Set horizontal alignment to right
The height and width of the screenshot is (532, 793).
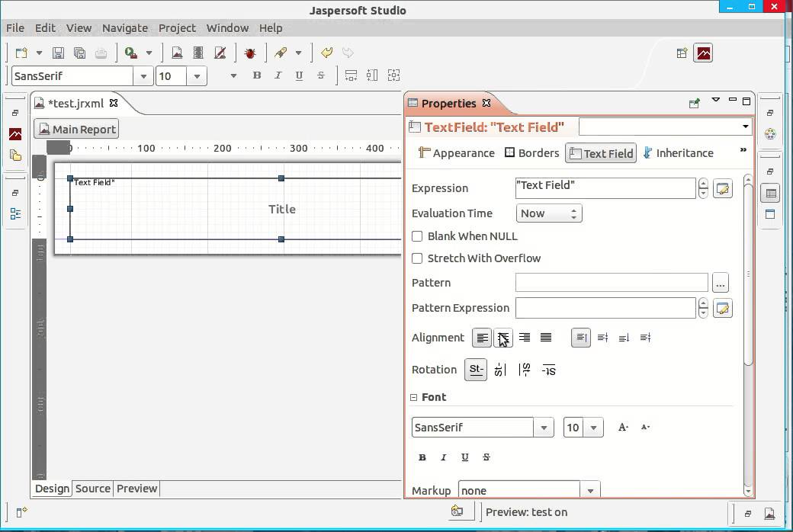(525, 338)
